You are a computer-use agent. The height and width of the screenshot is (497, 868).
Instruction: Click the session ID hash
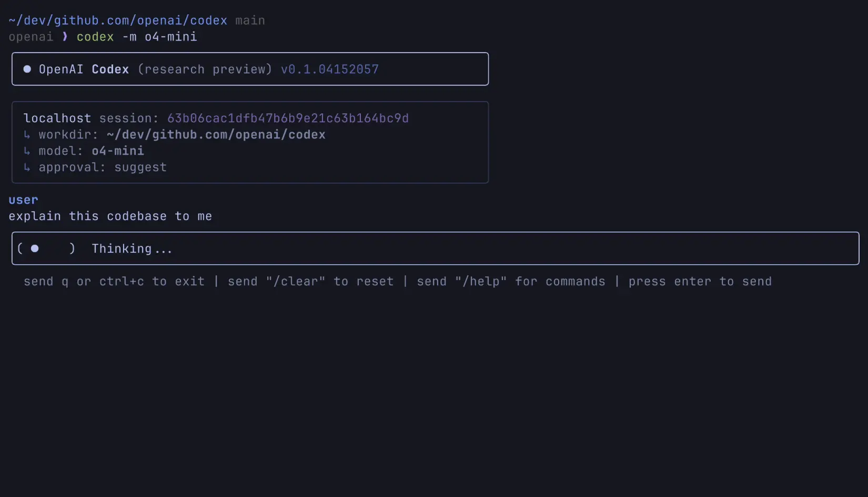[288, 118]
